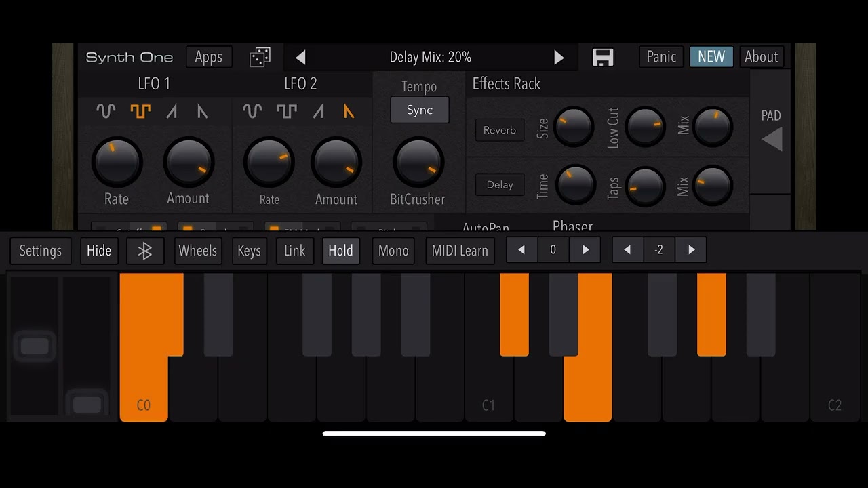Viewport: 868px width, 488px height.
Task: Select LFO 1 ramp-down sawtooth icon
Action: click(202, 111)
